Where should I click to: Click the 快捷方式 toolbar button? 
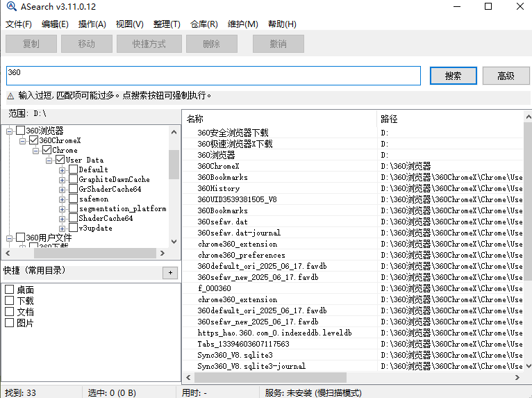click(x=149, y=44)
